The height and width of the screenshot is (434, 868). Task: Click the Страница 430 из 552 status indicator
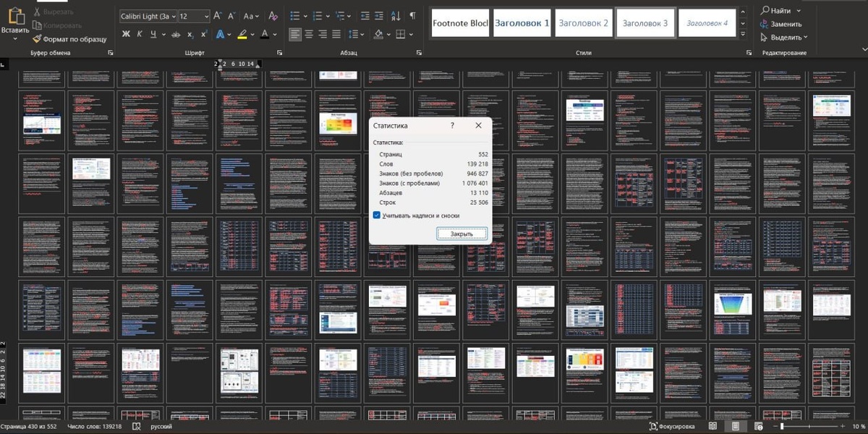click(x=30, y=427)
